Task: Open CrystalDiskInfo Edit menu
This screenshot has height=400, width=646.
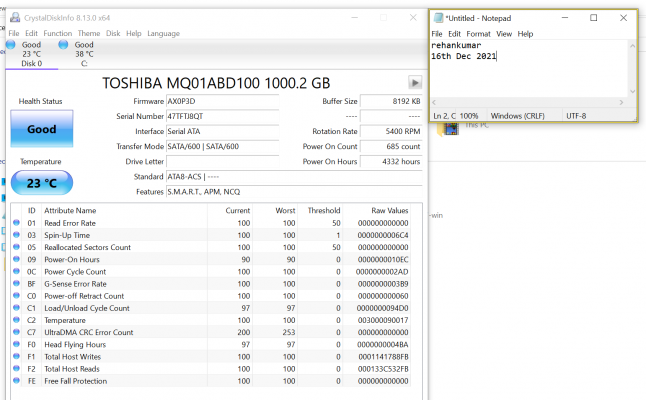Action: click(x=31, y=33)
